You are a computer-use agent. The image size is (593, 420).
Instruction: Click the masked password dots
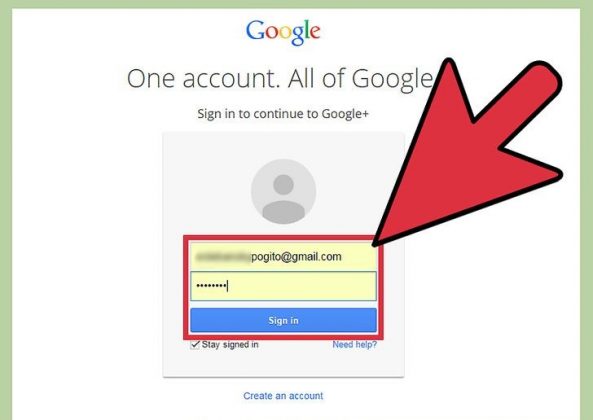point(211,286)
